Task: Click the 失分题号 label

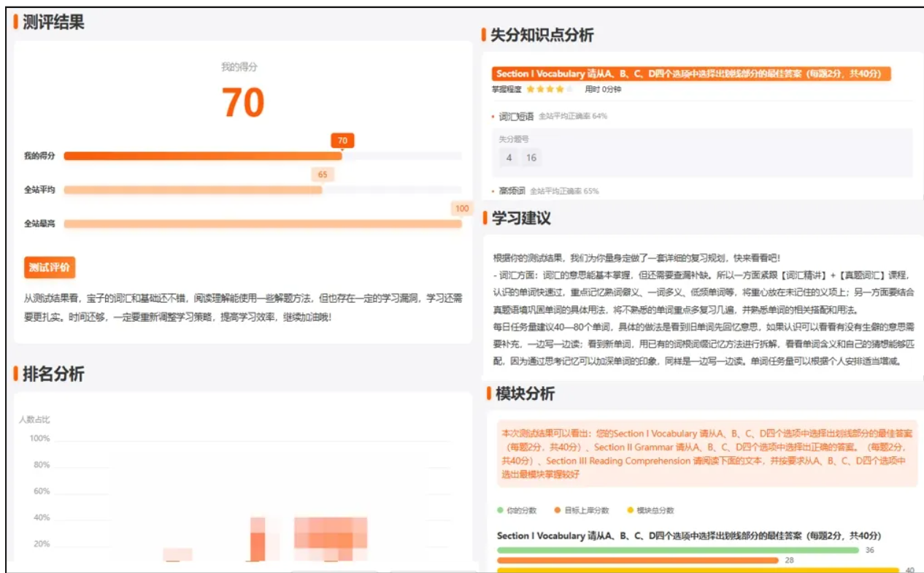Action: pos(514,139)
